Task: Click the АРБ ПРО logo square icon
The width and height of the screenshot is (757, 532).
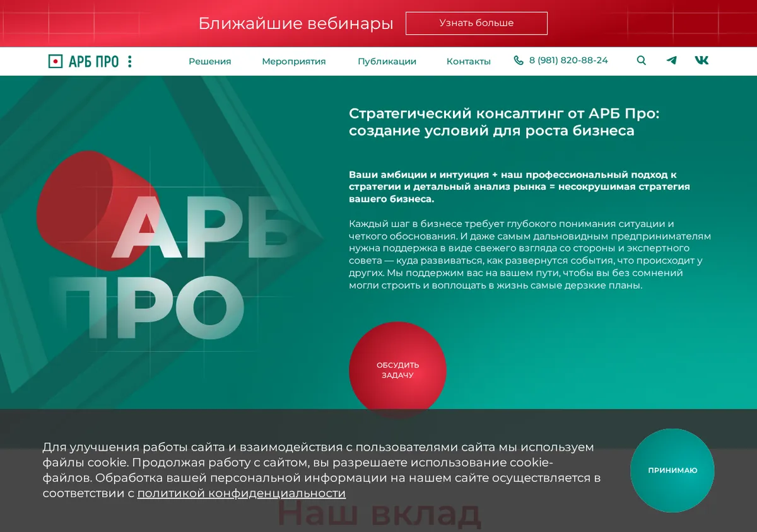Action: point(56,61)
